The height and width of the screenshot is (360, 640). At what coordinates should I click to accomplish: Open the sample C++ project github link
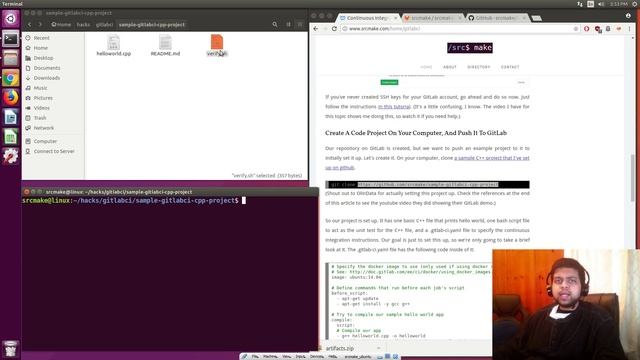pyautogui.click(x=491, y=158)
